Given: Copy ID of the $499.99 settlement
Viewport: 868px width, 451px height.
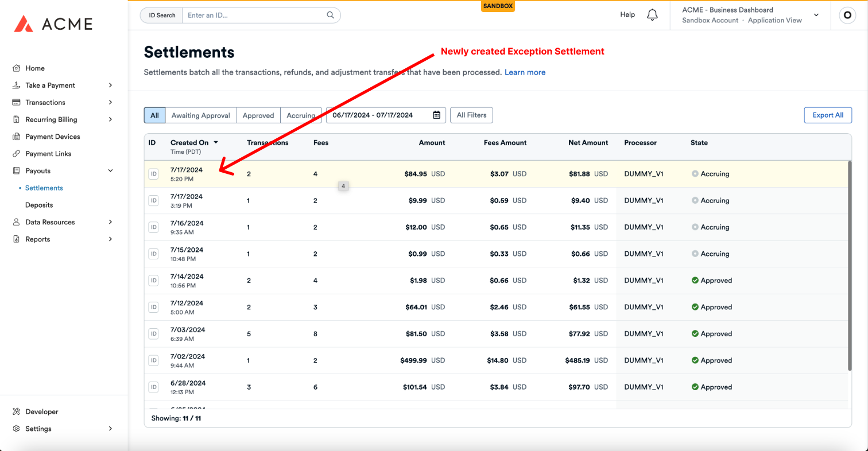Looking at the screenshot, I should click(153, 360).
